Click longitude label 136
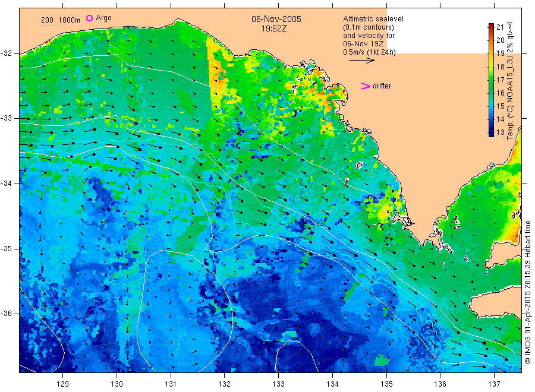This screenshot has height=392, width=535. [440, 384]
